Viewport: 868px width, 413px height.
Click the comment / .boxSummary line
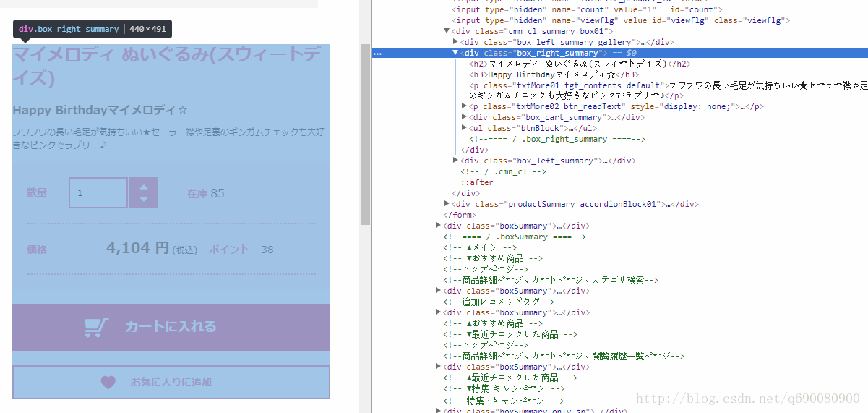click(515, 237)
